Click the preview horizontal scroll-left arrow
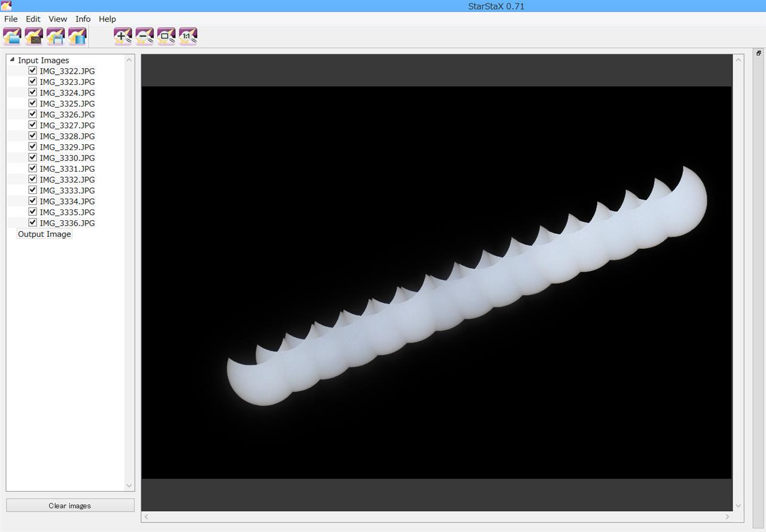This screenshot has height=532, width=766. pyautogui.click(x=146, y=516)
